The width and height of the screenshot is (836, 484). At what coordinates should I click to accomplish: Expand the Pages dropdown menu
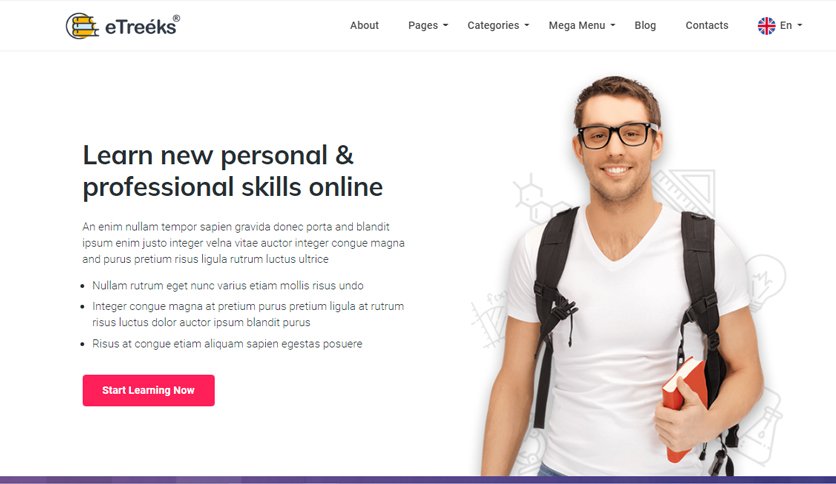point(428,26)
